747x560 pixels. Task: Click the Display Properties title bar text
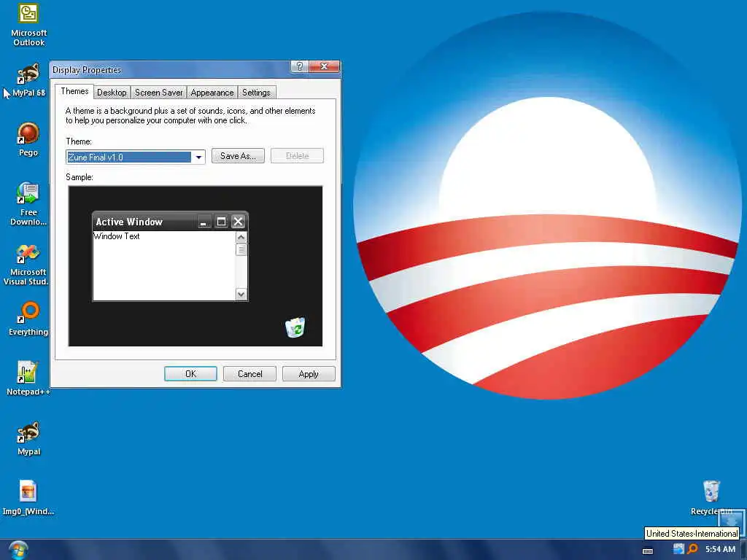[87, 70]
